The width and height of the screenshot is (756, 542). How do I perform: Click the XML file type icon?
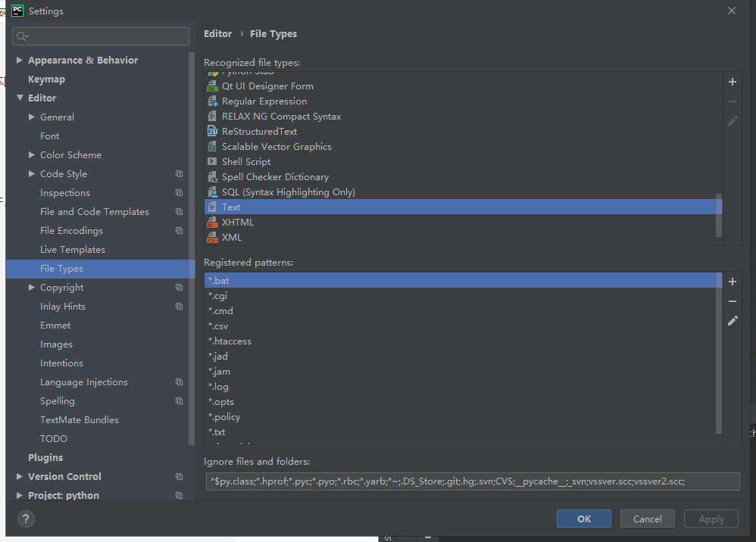tap(212, 238)
